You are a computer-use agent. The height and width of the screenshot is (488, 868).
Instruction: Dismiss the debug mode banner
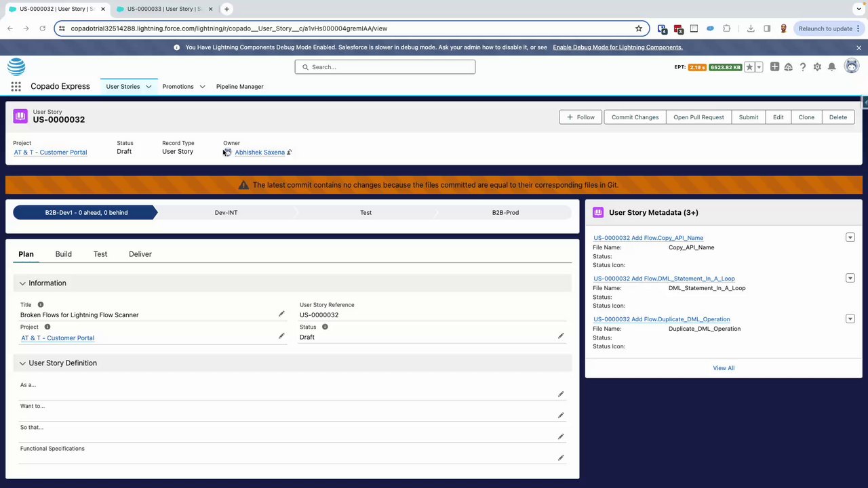859,47
